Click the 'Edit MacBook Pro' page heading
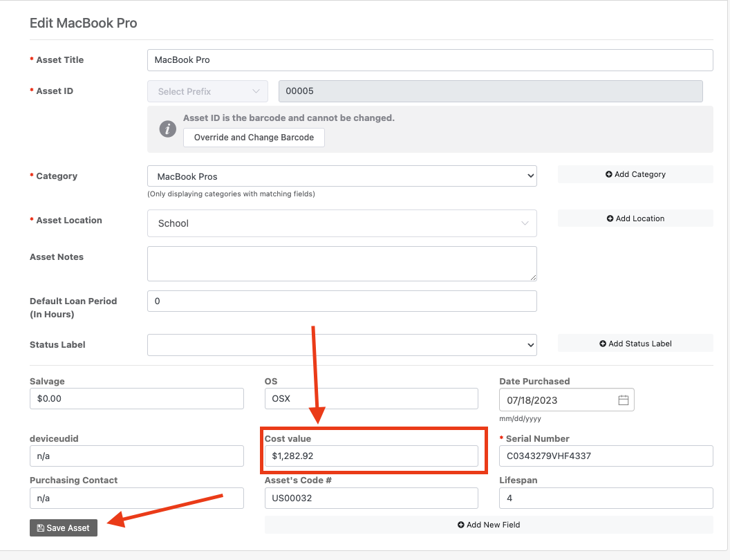 tap(84, 24)
